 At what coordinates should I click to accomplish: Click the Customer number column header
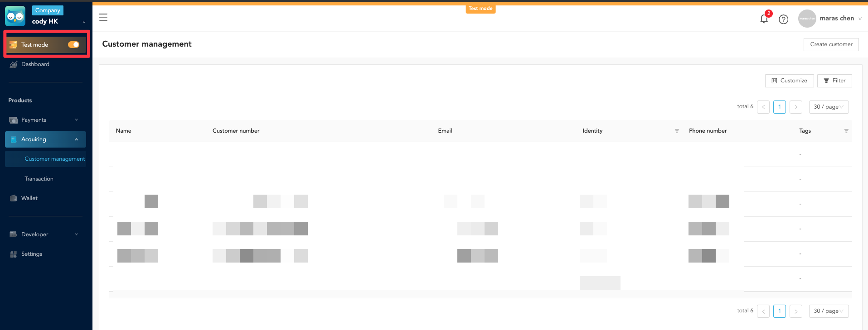click(236, 131)
